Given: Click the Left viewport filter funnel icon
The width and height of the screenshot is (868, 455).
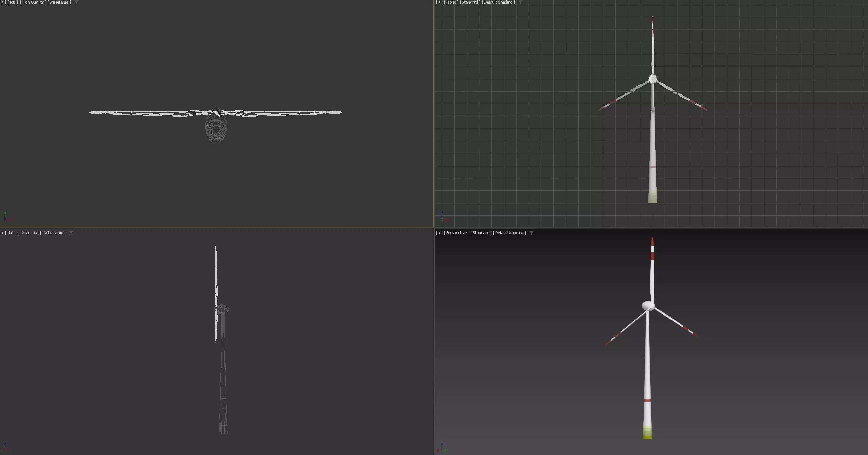Looking at the screenshot, I should [71, 233].
